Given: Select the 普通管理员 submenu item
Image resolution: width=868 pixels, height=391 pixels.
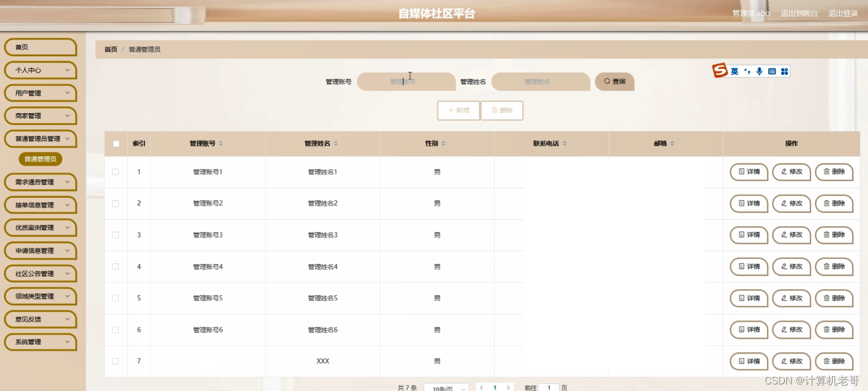Looking at the screenshot, I should [40, 159].
